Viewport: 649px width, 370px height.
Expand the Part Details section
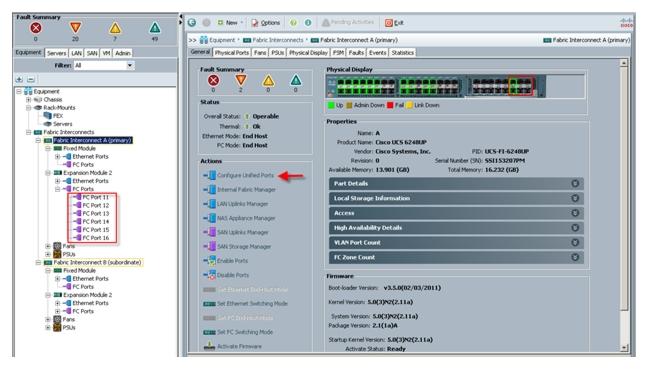click(456, 183)
